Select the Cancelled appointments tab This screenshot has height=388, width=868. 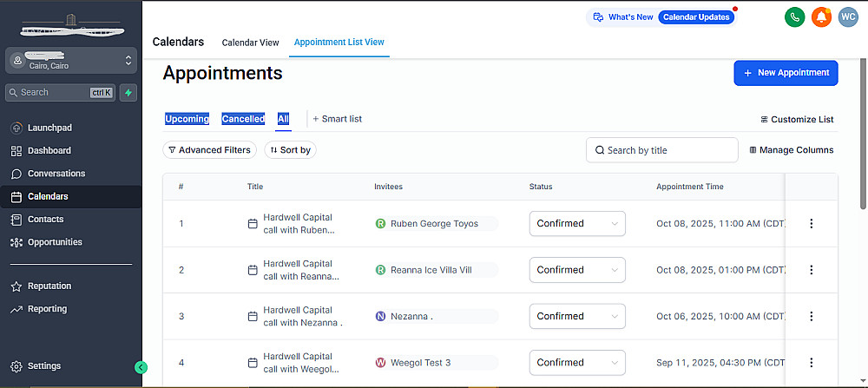(243, 119)
